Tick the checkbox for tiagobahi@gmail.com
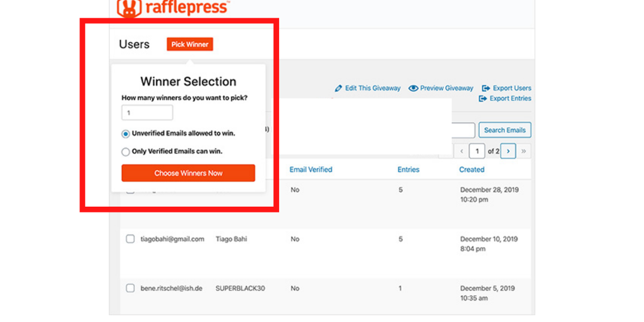 click(x=130, y=239)
